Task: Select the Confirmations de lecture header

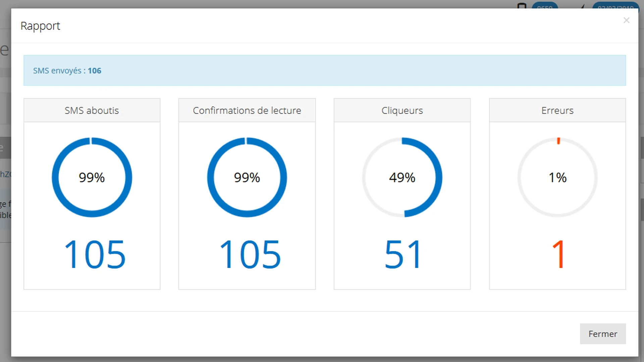Action: [247, 111]
